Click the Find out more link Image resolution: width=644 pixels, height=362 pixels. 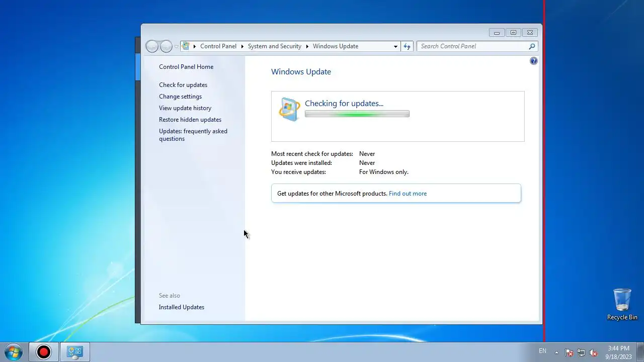pos(408,194)
